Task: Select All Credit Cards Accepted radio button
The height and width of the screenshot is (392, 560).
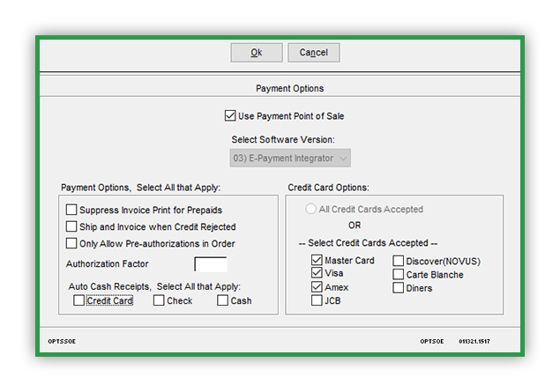Action: tap(310, 209)
